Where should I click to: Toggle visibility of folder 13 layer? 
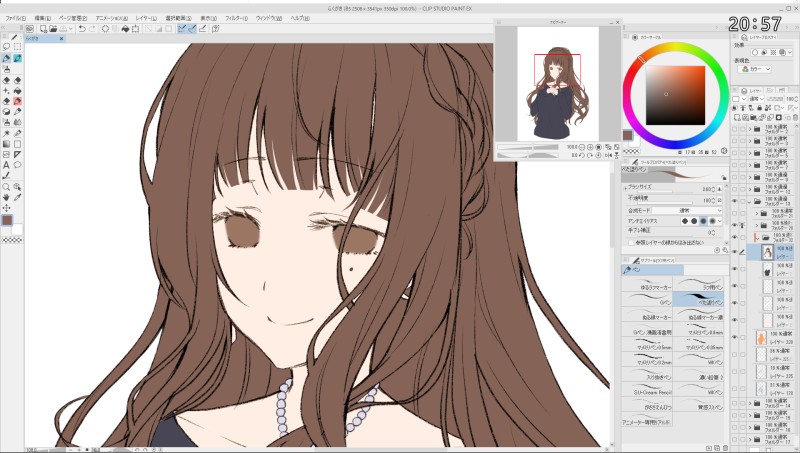[x=735, y=202]
